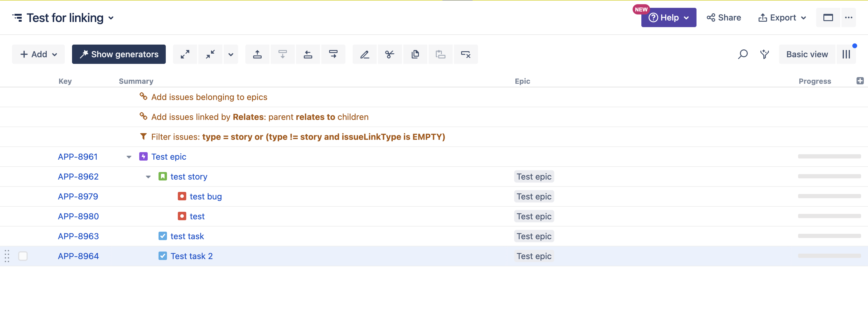
Task: Collapse the Test epic row
Action: pyautogui.click(x=129, y=157)
